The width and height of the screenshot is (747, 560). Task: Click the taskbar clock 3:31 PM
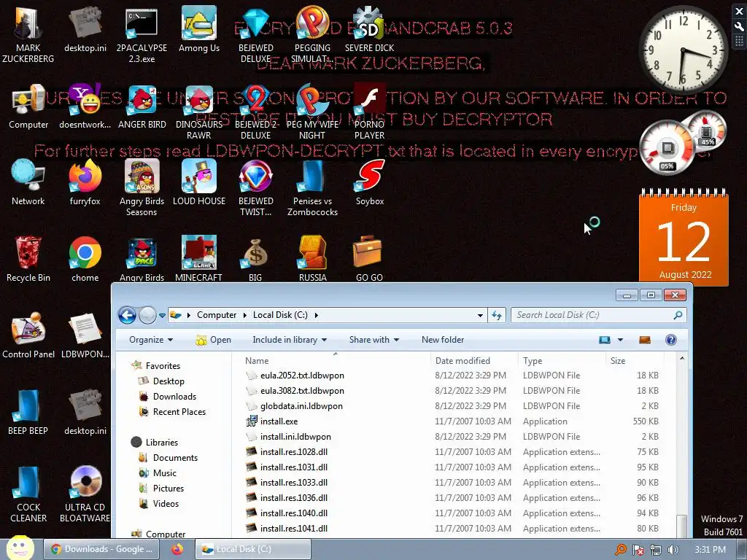click(710, 550)
